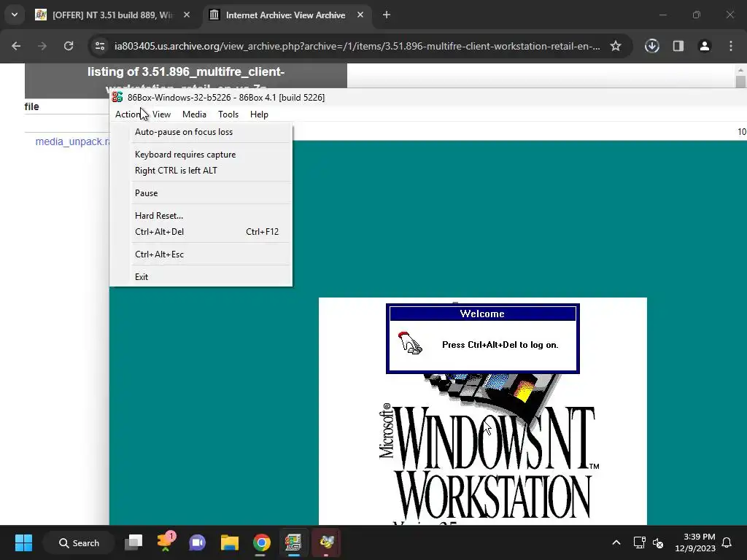Choose Exit in the Action menu
Viewport: 747px width, 560px height.
point(201,276)
